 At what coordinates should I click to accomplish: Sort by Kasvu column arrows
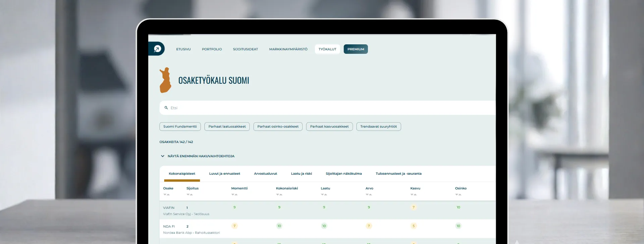414,195
